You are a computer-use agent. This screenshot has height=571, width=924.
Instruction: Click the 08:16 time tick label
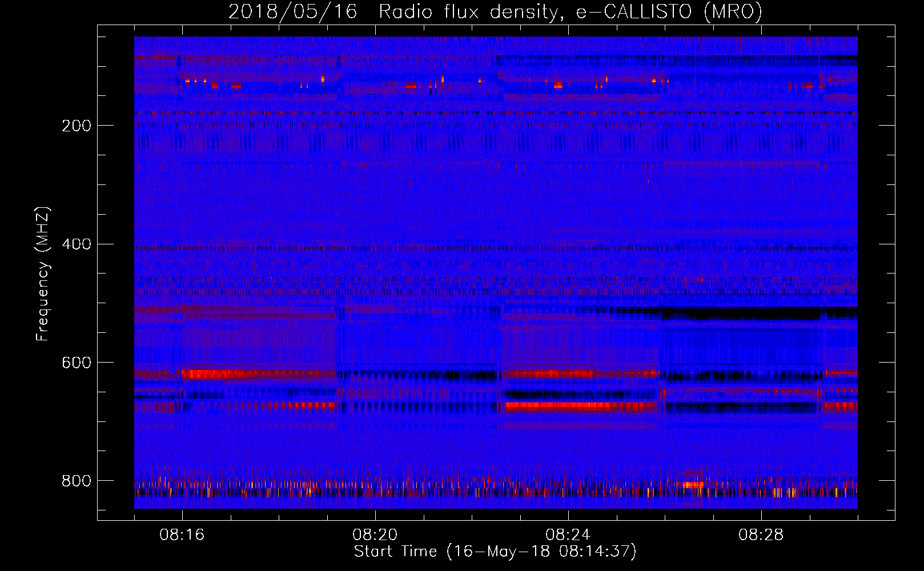[182, 535]
